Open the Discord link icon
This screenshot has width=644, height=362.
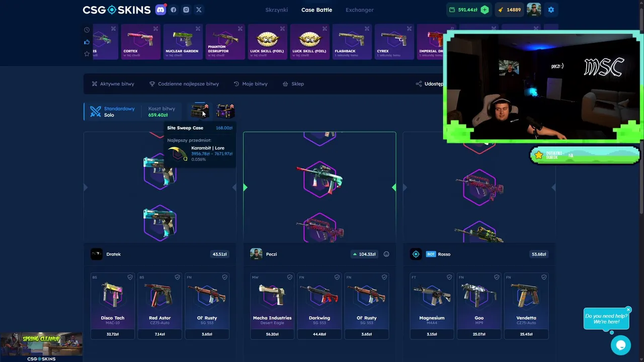pyautogui.click(x=160, y=10)
